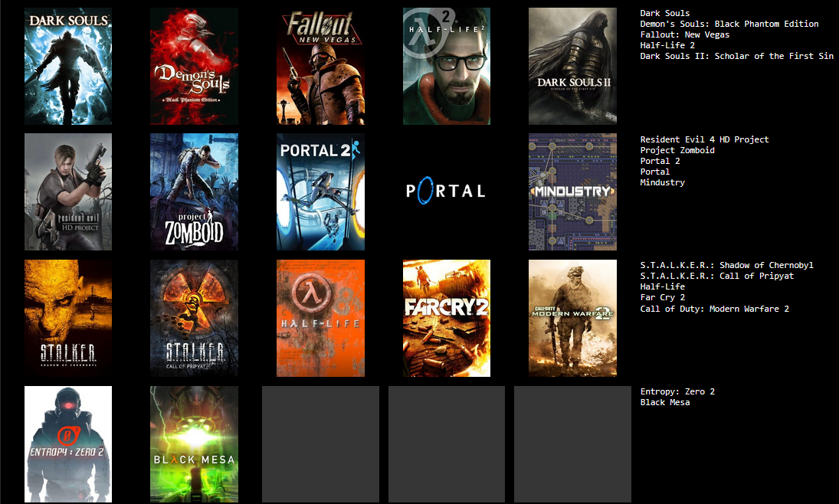Click 'Resident Evil 4 HD Project' text
Screen dimensions: 839x504
point(705,139)
